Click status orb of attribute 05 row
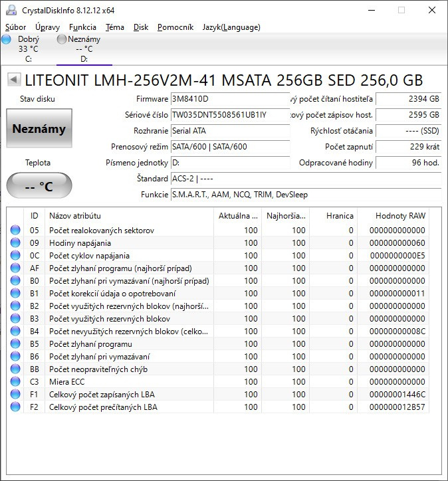This screenshot has height=481, width=448. (x=15, y=230)
